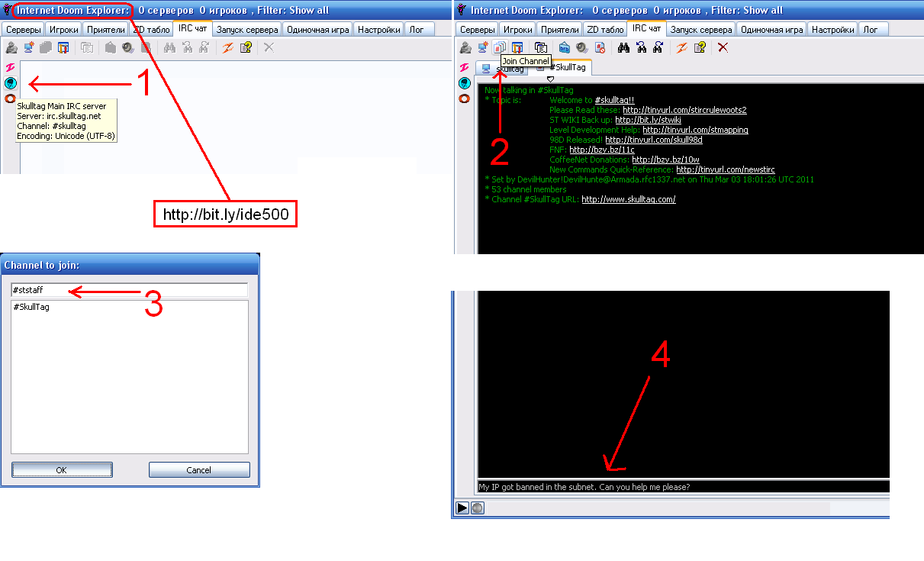The image size is (924, 561).
Task: Click the Join Channel toolbar icon
Action: [500, 47]
